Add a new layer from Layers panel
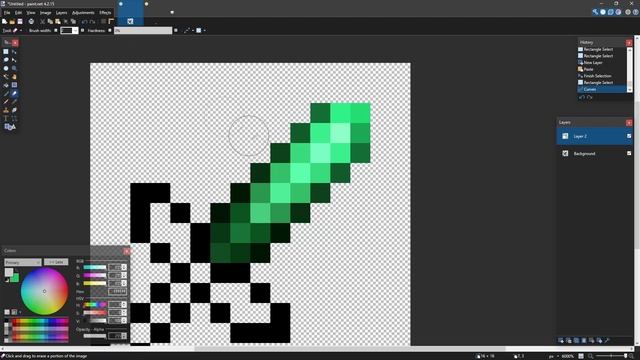This screenshot has width=640, height=360. [560, 340]
